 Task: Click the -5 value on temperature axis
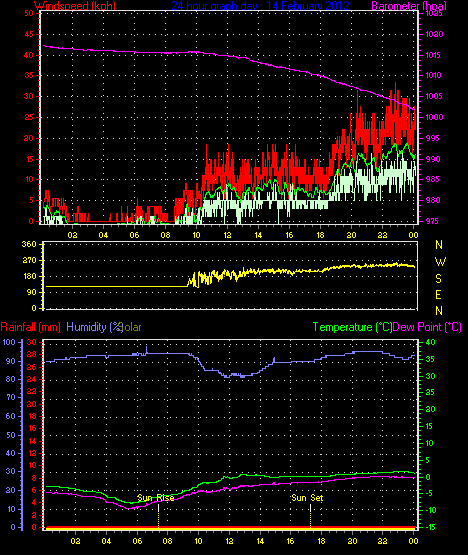coord(429,493)
